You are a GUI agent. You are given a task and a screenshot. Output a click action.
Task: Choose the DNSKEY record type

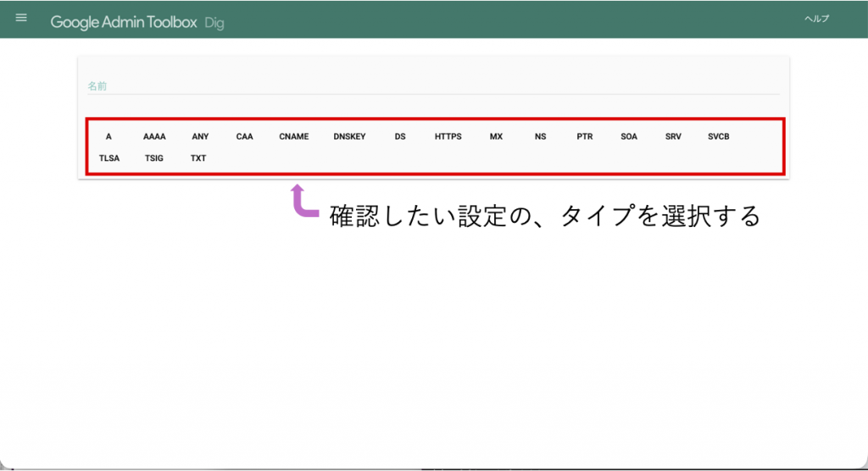coord(349,136)
